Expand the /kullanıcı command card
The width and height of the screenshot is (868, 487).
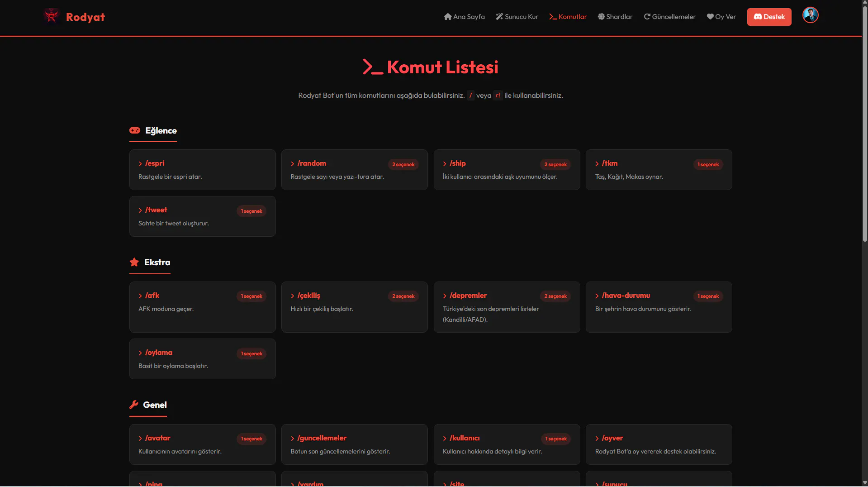pyautogui.click(x=507, y=444)
